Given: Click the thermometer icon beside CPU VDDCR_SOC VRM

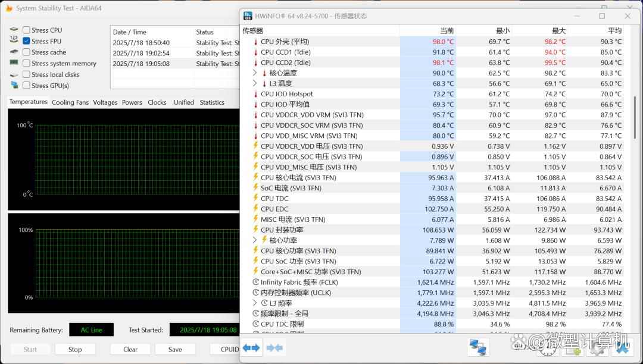Looking at the screenshot, I should 255,125.
